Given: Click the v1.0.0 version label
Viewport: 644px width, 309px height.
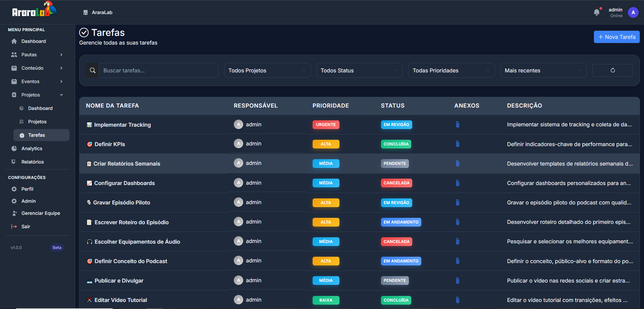Looking at the screenshot, I should tap(16, 248).
